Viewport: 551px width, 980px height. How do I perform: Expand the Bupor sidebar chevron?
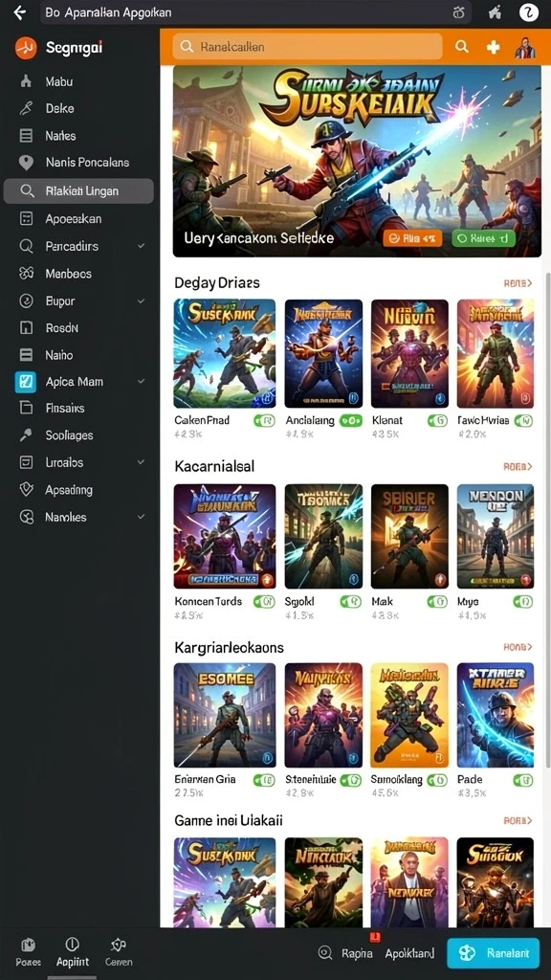click(x=142, y=301)
